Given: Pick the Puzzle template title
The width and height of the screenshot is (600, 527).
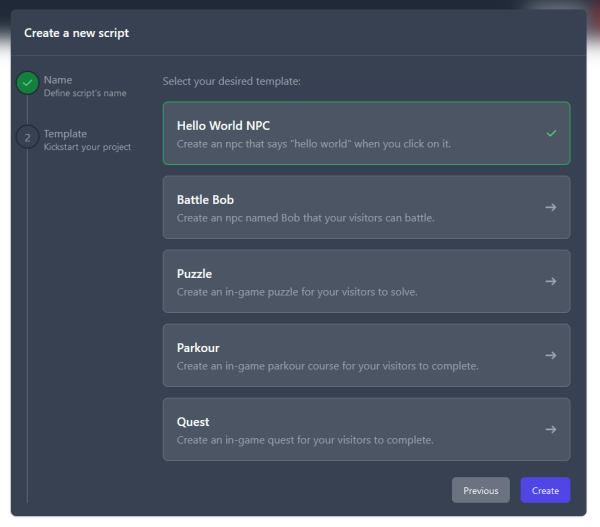Looking at the screenshot, I should click(x=194, y=274).
